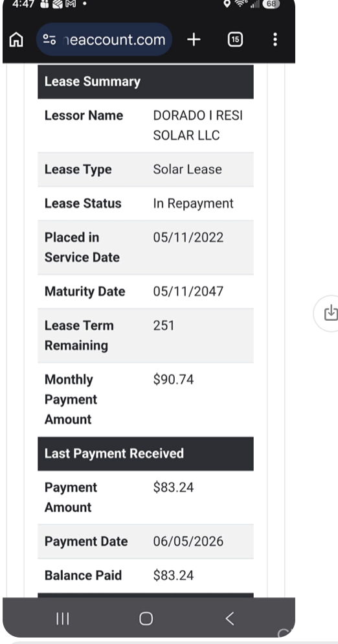Open site settings icon in address bar
Screen dimensions: 338x644
49,40
